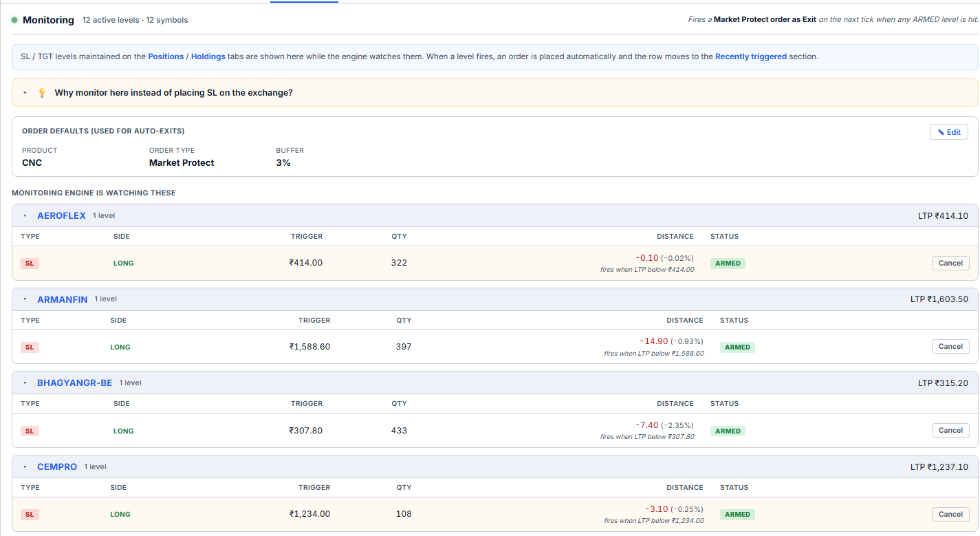Collapse the AEROFLEX group arrow
Viewport: 980px width, 536px height.
click(x=25, y=215)
